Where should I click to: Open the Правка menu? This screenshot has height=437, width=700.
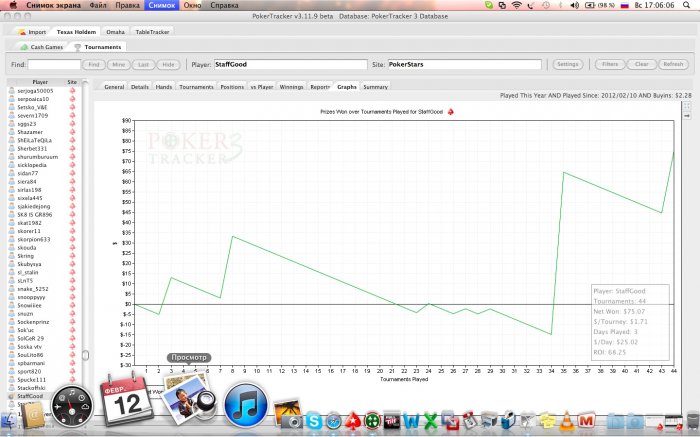tap(127, 5)
